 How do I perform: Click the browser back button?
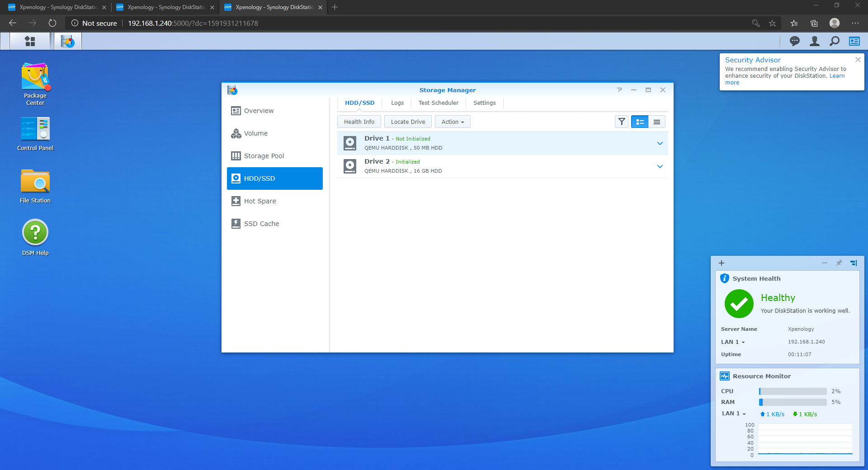13,23
